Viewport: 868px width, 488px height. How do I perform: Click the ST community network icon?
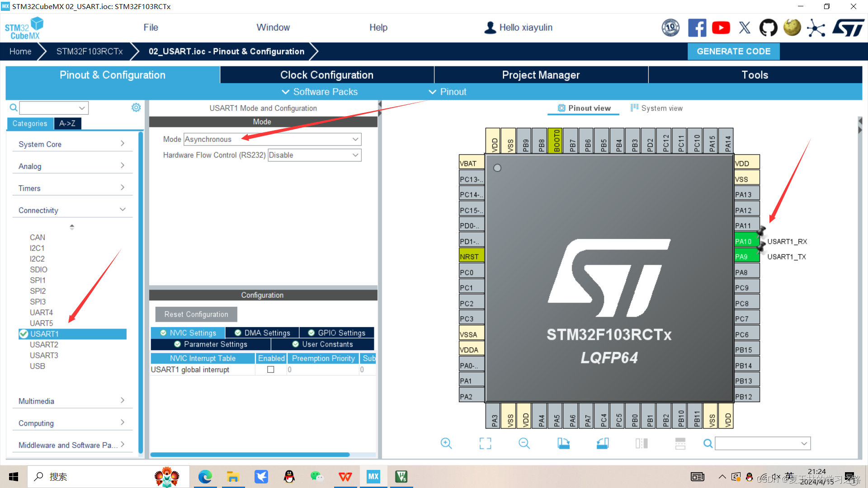pos(816,28)
